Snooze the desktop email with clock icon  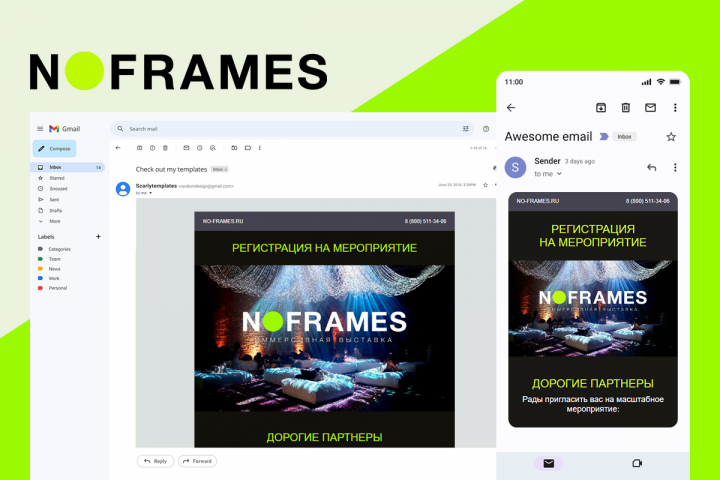pos(199,148)
